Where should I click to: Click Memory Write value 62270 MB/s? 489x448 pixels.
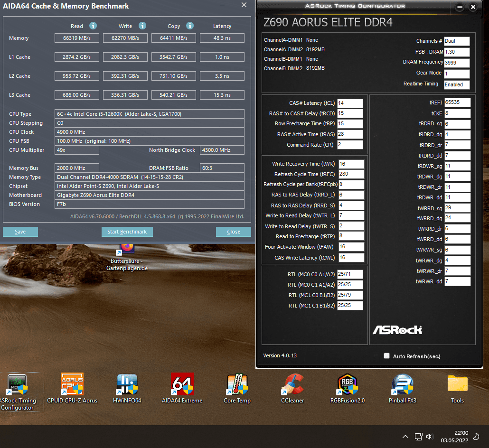[125, 38]
